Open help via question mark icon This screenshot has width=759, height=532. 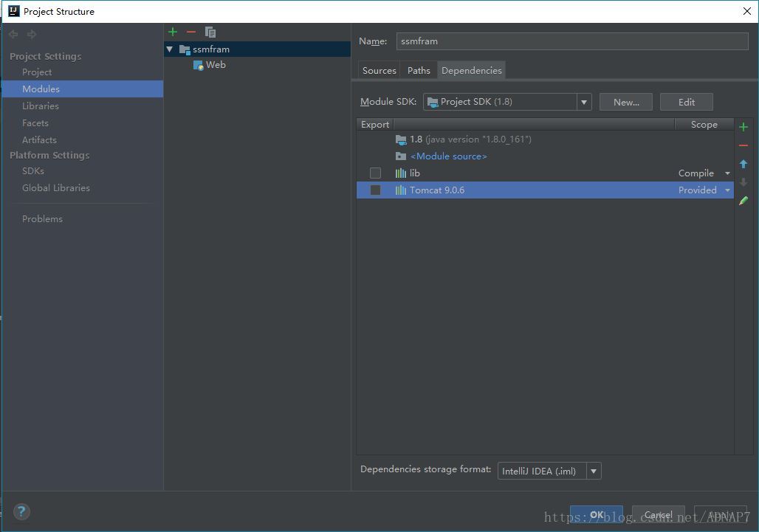coord(22,511)
